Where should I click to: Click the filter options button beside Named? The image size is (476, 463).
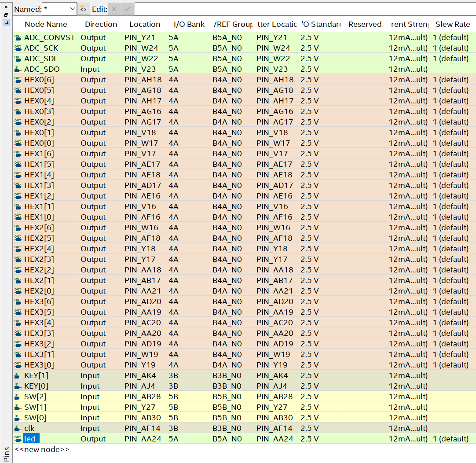click(x=83, y=9)
